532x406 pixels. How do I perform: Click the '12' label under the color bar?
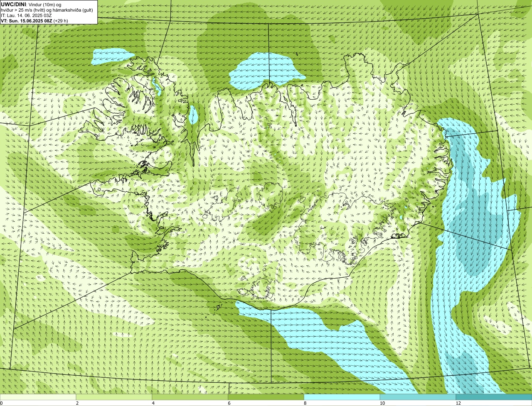tap(458, 403)
